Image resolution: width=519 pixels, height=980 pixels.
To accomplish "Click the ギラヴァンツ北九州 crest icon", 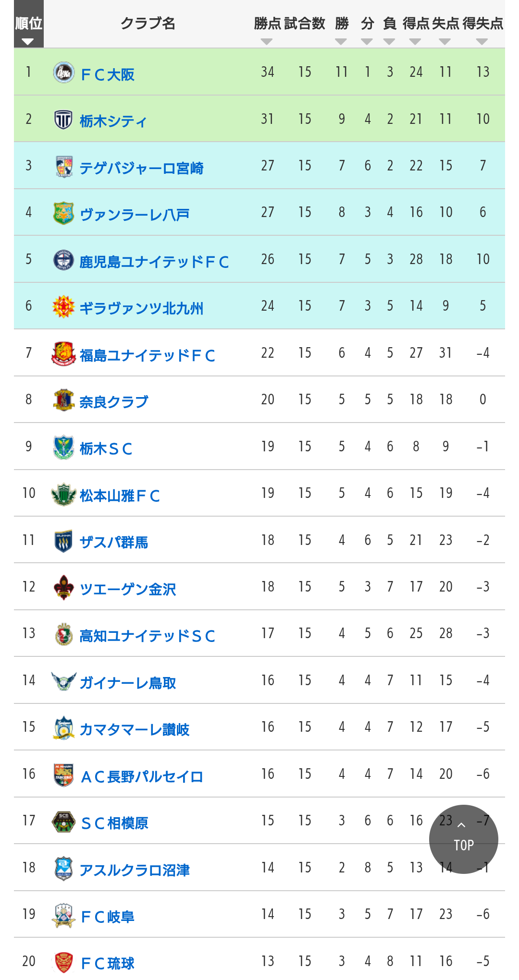I will pos(63,307).
